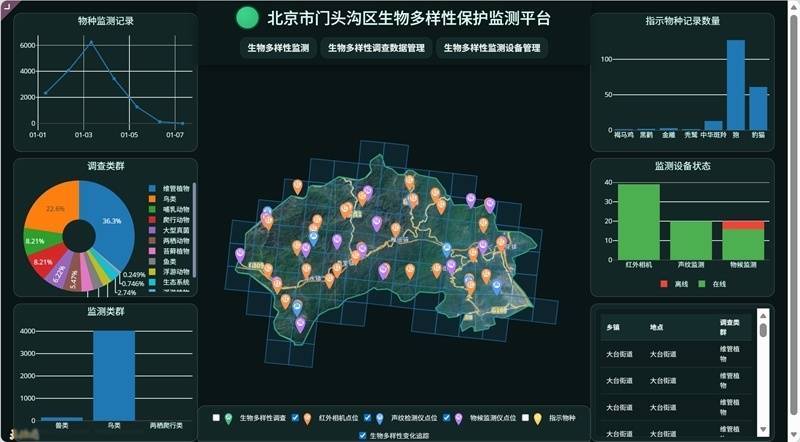Uncheck the 红外相机点位 checkbox

click(x=295, y=419)
